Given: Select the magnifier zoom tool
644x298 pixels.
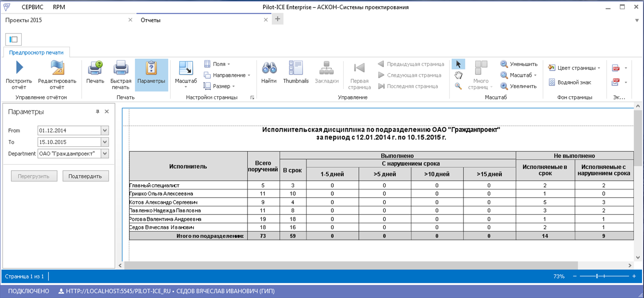Looking at the screenshot, I should click(458, 86).
